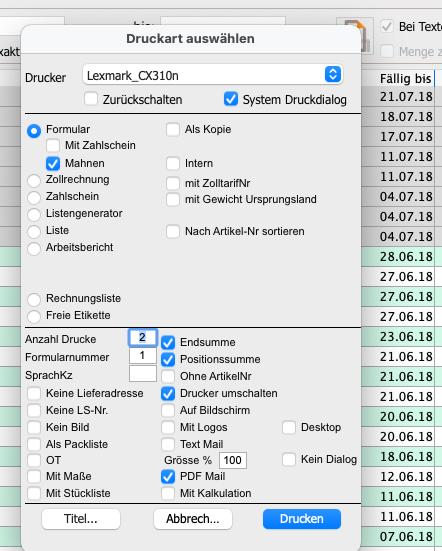Image resolution: width=442 pixels, height=551 pixels.
Task: Click the Abbrech... cancel button
Action: tap(193, 519)
